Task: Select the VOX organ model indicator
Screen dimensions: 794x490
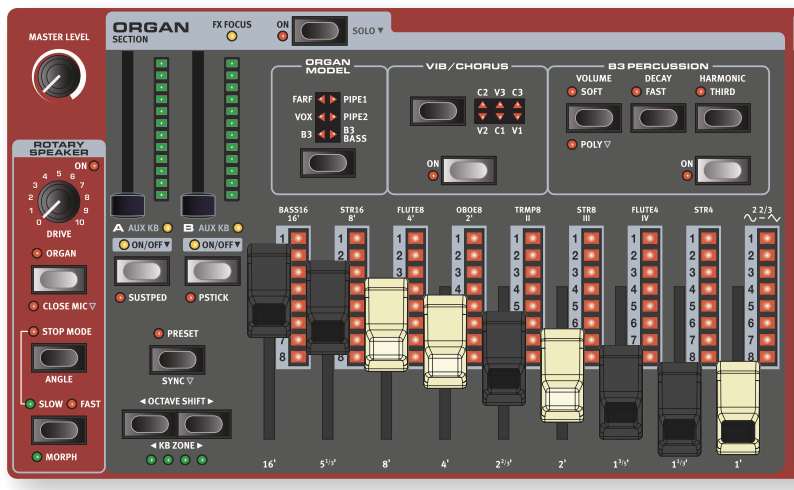Action: click(322, 117)
